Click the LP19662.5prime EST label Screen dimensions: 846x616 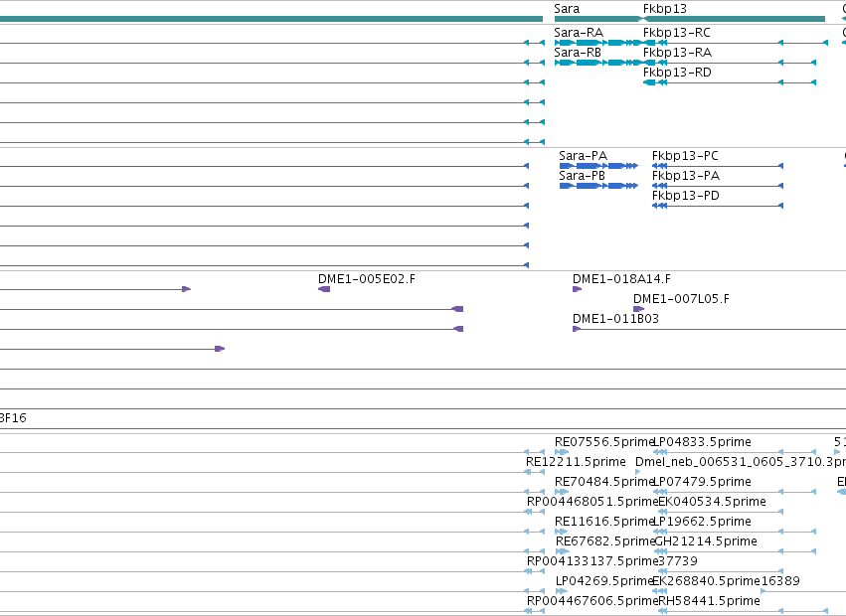[x=702, y=523]
